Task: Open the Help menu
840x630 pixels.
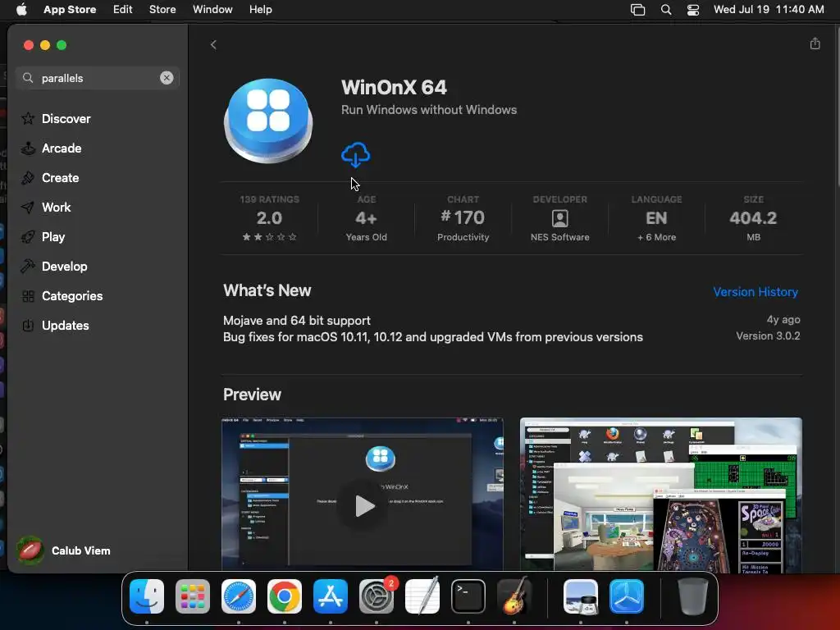Action: 260,9
